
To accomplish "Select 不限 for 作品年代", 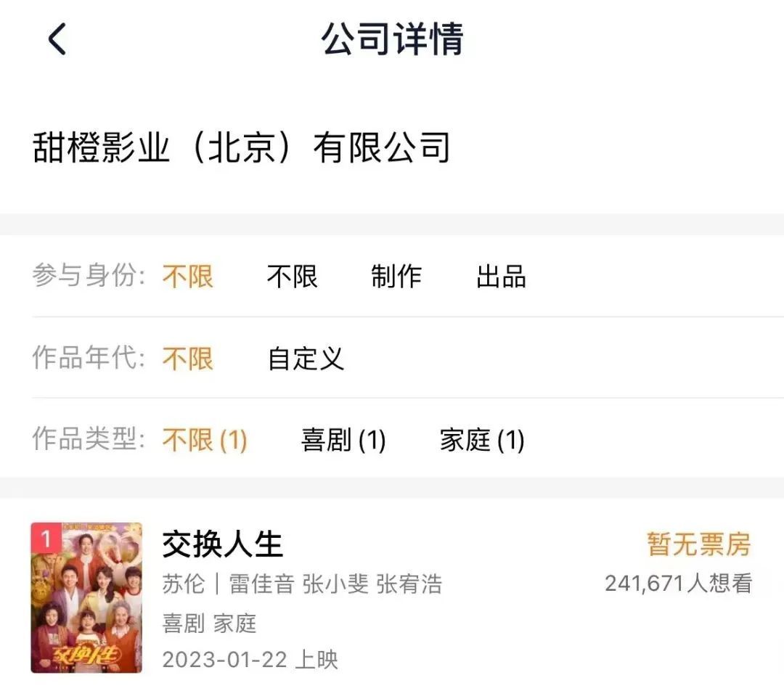I will coord(188,359).
